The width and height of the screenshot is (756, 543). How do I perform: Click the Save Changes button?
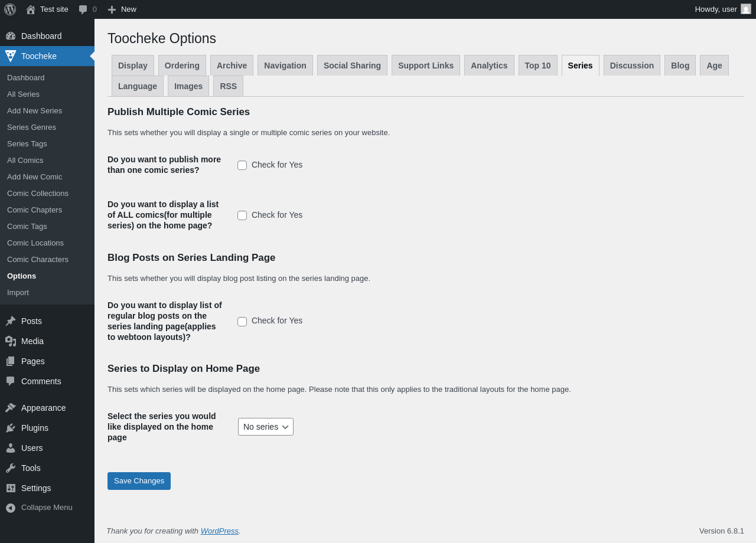coord(139,481)
